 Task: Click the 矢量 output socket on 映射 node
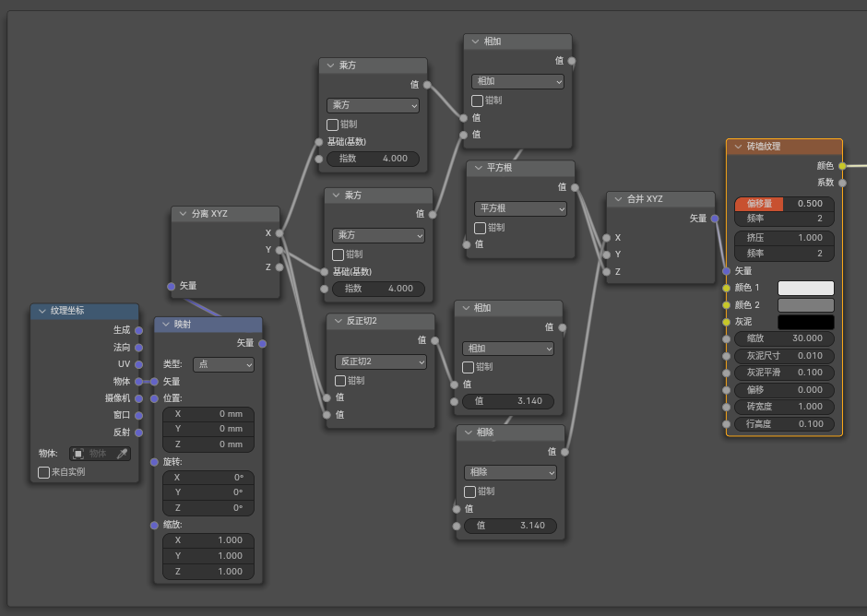263,343
